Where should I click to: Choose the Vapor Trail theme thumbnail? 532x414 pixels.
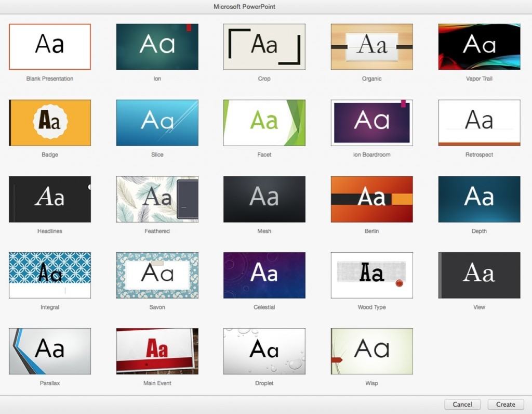coord(479,47)
